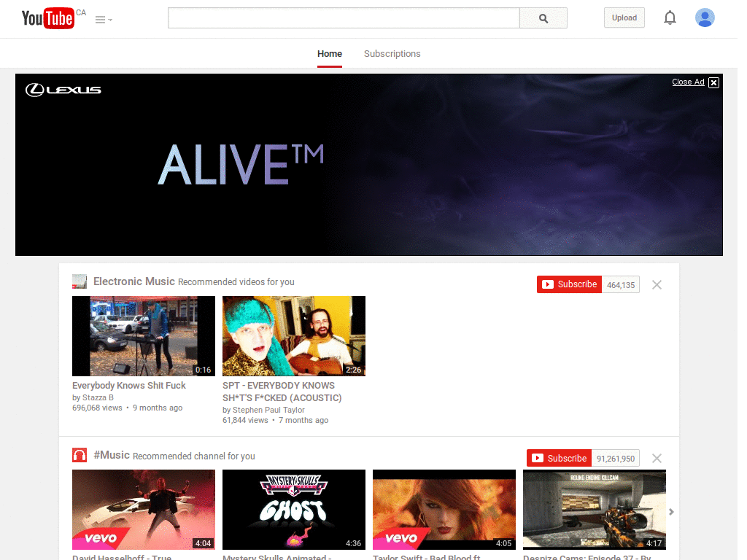Click the magnifier search button
Viewport: 747px width, 560px height.
[543, 18]
